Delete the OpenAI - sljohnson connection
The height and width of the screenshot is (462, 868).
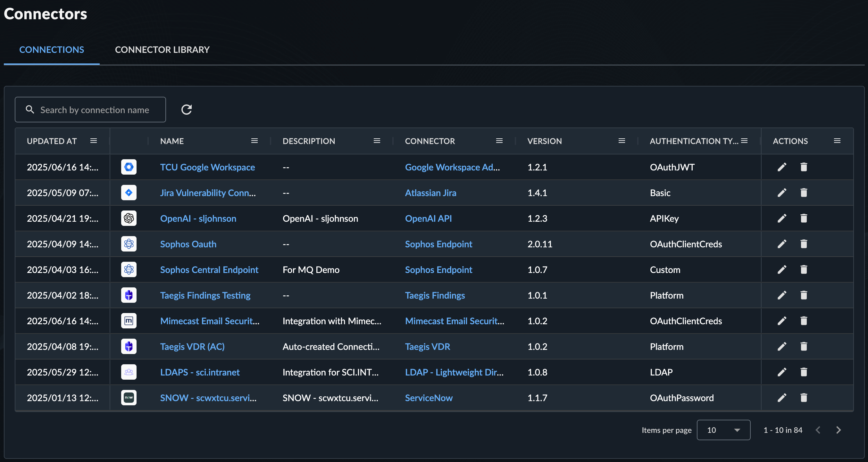click(x=804, y=218)
